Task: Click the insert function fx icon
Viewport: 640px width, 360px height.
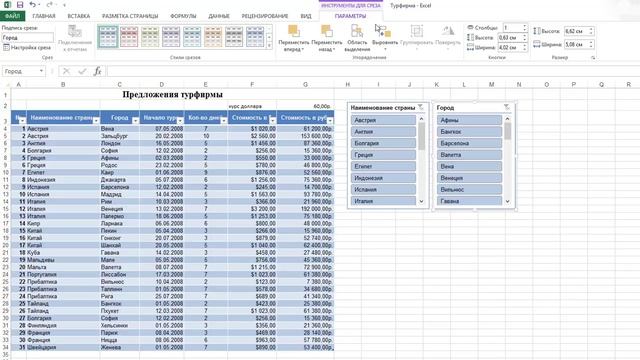Action: click(98, 71)
